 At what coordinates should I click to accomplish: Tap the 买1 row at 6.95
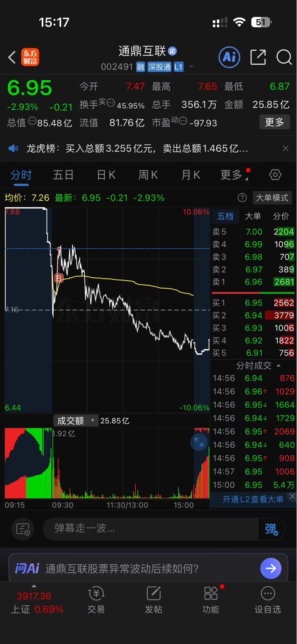[253, 303]
